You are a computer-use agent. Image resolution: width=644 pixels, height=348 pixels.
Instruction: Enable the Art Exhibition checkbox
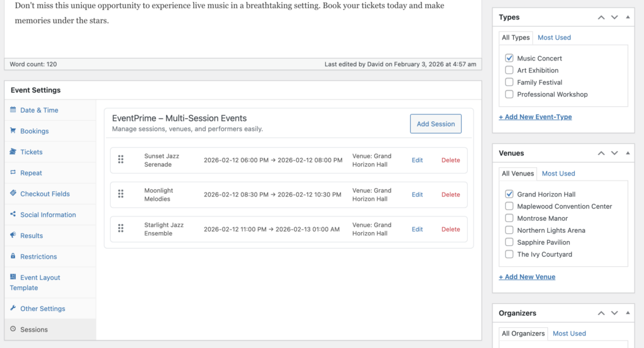[509, 70]
